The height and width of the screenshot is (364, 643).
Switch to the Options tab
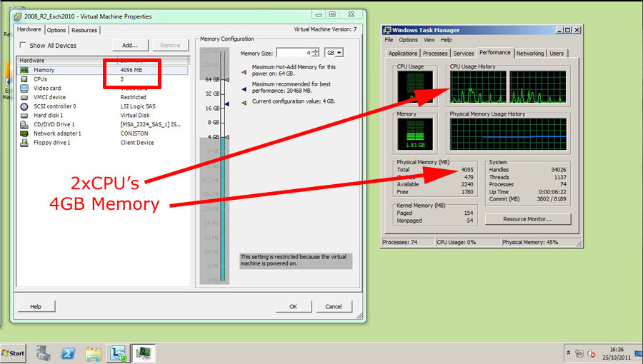56,30
